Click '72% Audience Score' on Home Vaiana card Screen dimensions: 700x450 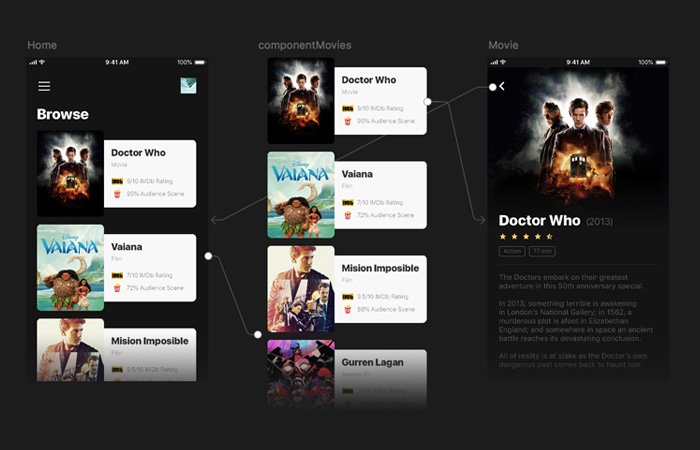155,288
